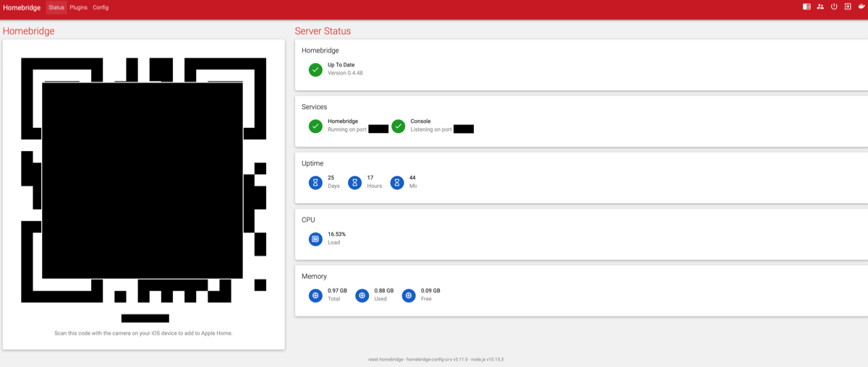Open the log viewer icon in header

point(807,7)
